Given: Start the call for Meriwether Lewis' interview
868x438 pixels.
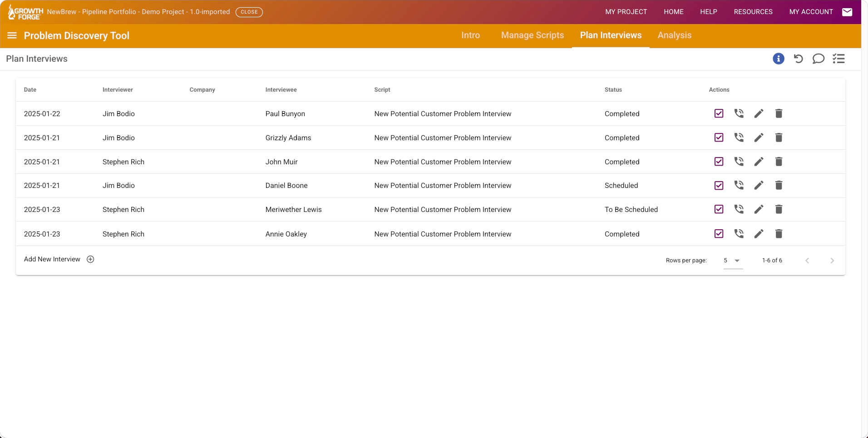Looking at the screenshot, I should click(739, 209).
